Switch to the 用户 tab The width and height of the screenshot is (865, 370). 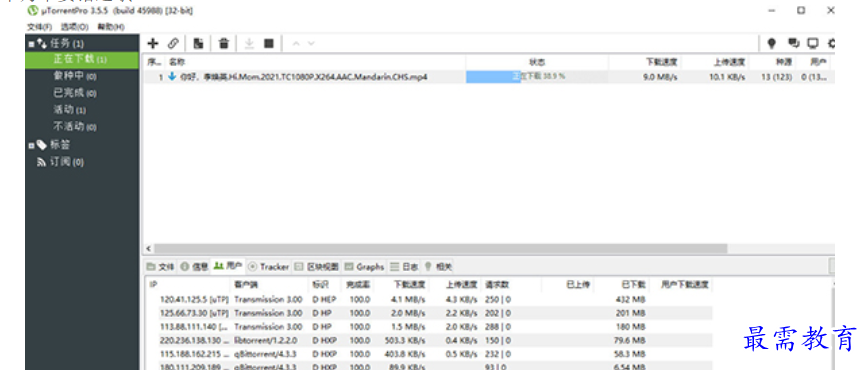click(228, 266)
